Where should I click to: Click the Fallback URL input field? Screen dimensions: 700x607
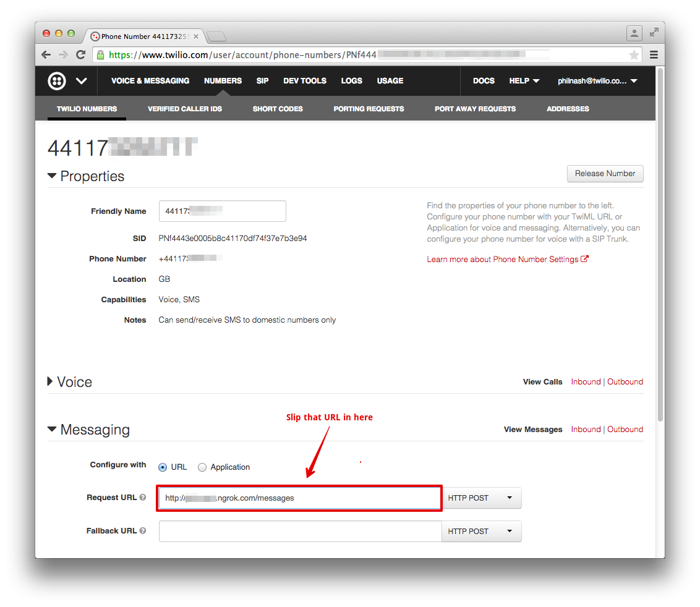(x=300, y=532)
